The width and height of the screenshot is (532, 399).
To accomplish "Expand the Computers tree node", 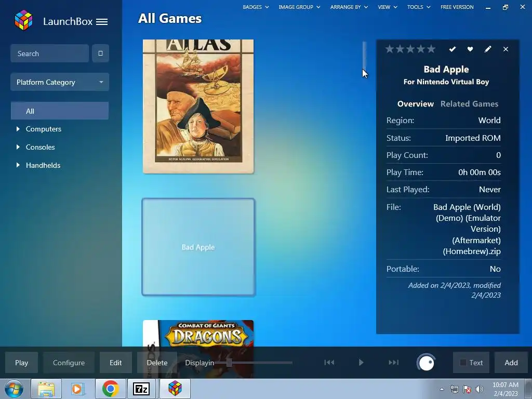I will [18, 129].
